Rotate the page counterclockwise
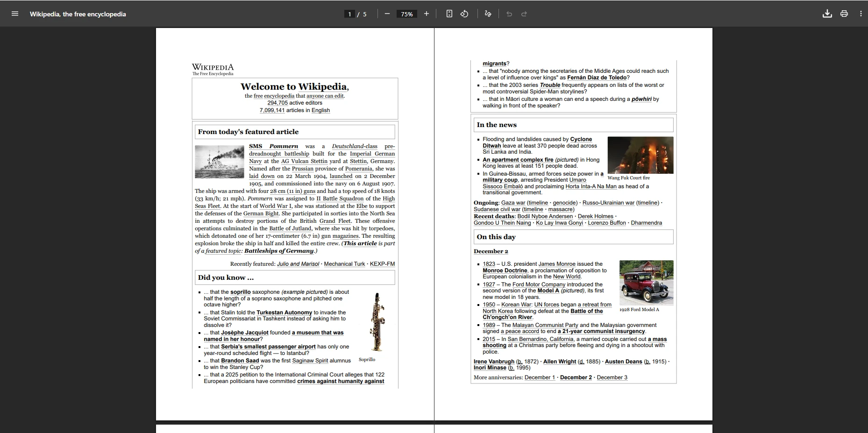 tap(464, 14)
